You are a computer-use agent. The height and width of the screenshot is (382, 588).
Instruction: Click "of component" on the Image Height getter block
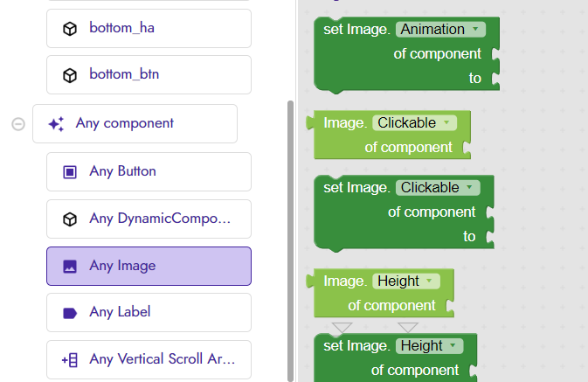point(391,306)
